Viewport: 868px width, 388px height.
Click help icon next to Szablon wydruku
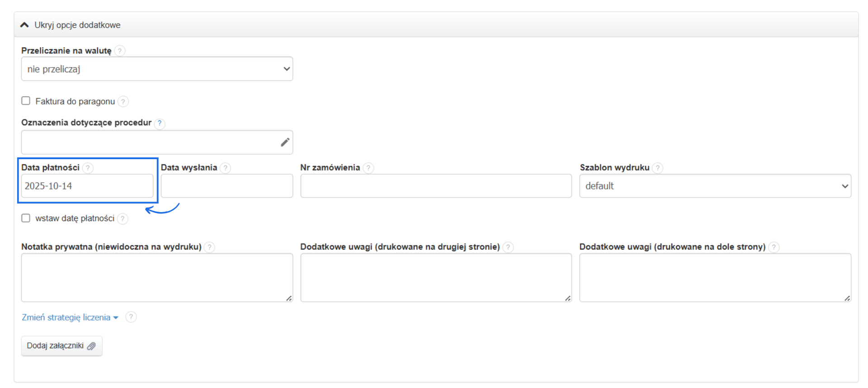(x=658, y=168)
